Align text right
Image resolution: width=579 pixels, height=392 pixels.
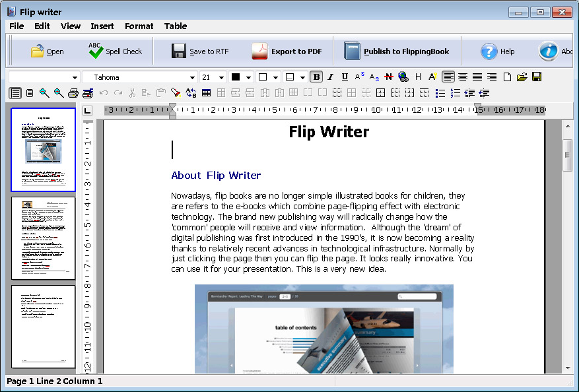[492, 77]
